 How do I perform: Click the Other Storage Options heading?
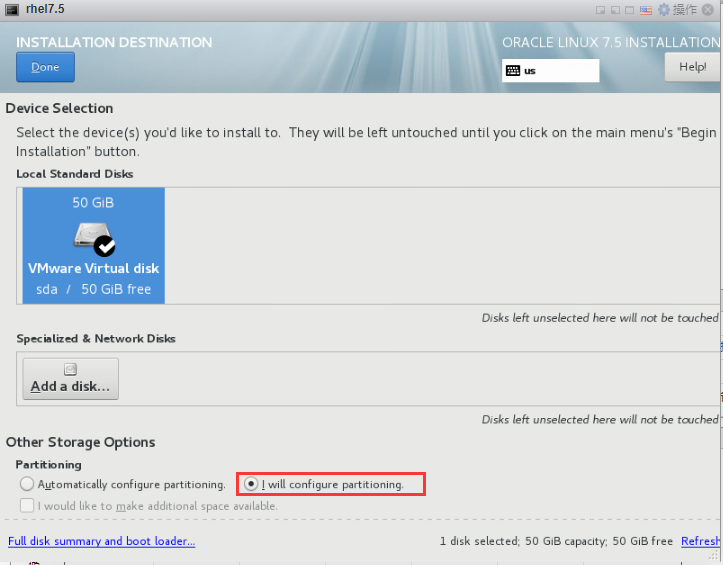click(80, 442)
